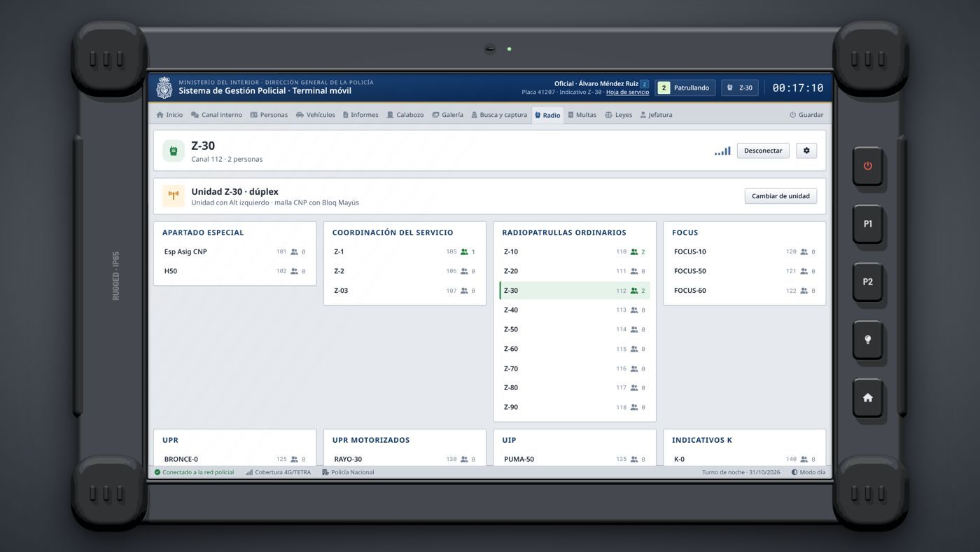The width and height of the screenshot is (980, 552).
Task: Click the people icon in FOCUS-10 row
Action: 804,252
